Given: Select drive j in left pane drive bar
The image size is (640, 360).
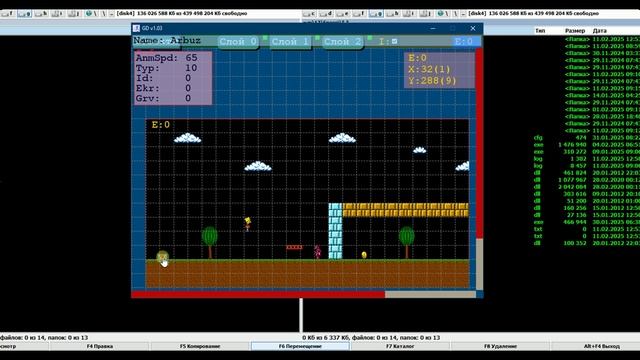Looking at the screenshot, I should click(74, 13).
